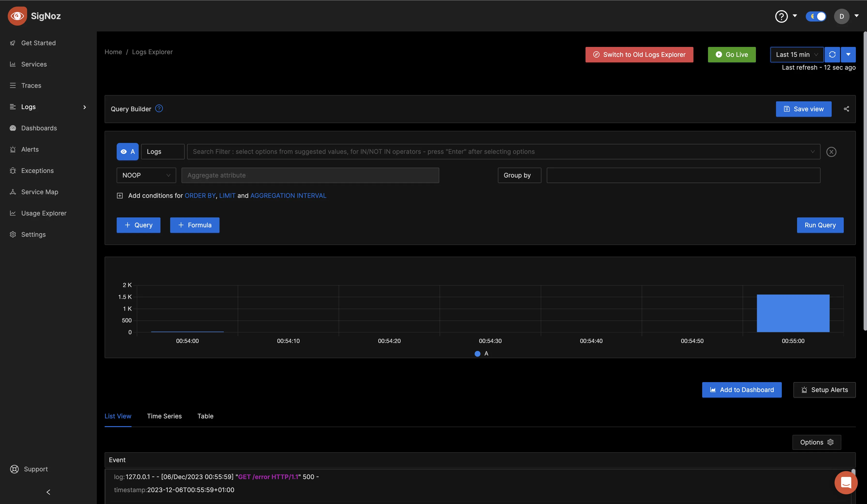Click the Run Query button
The image size is (867, 504).
click(820, 225)
